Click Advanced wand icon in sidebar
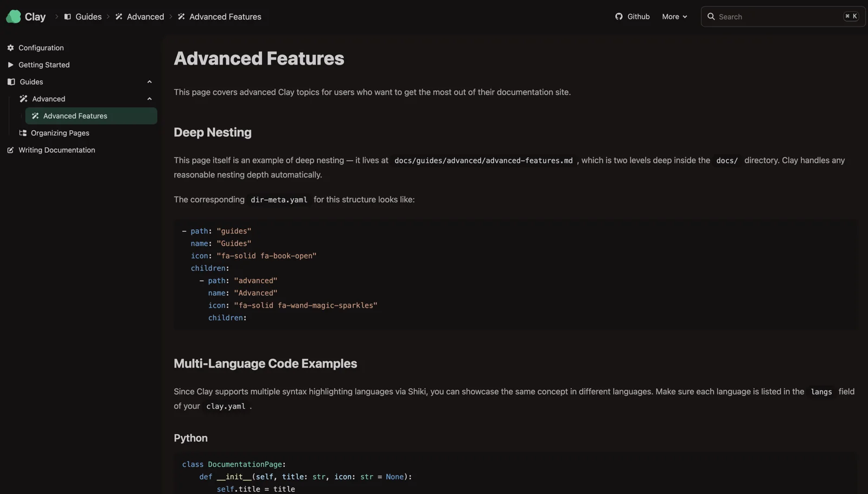The width and height of the screenshot is (868, 494). coord(23,99)
